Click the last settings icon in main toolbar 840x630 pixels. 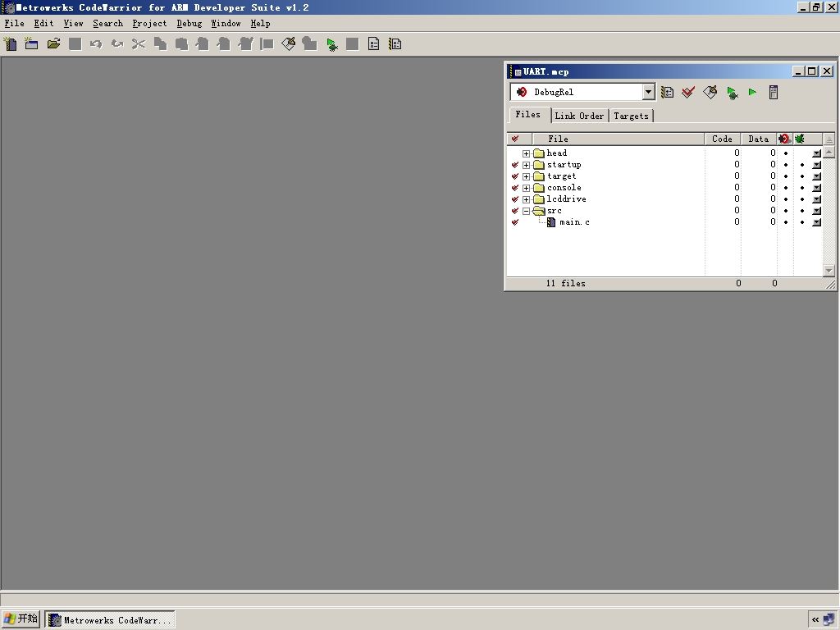click(x=395, y=44)
